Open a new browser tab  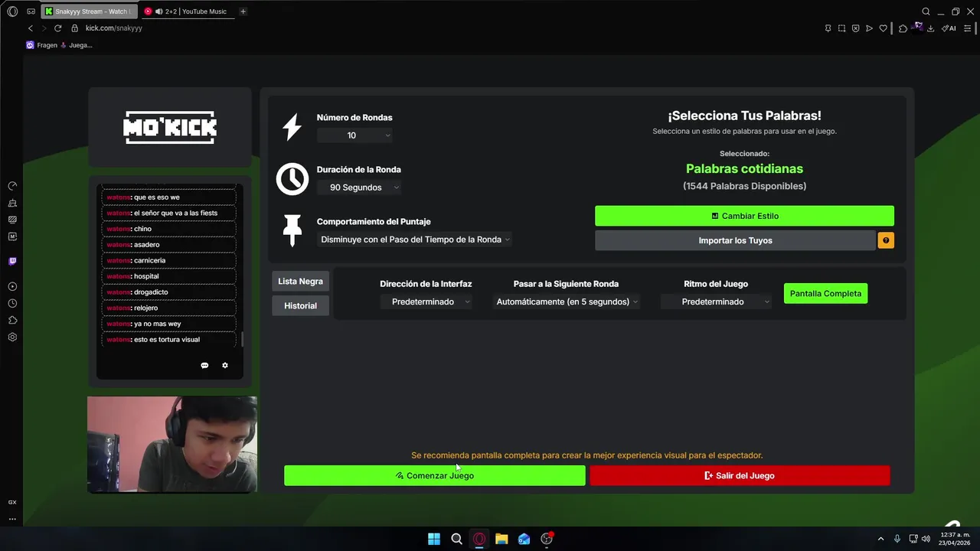pyautogui.click(x=243, y=11)
